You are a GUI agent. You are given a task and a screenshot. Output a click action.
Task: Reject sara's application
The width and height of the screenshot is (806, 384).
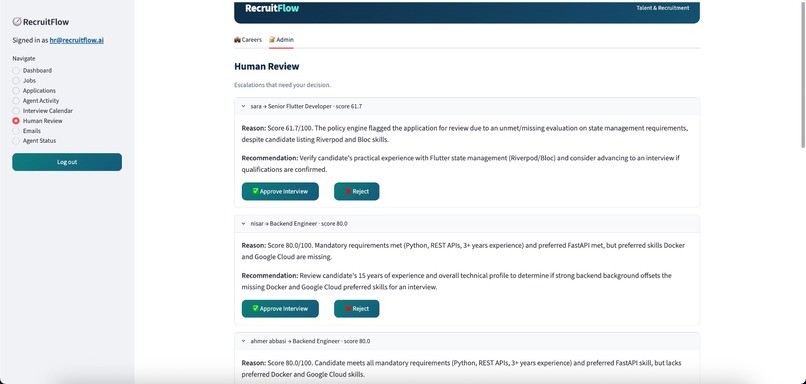point(357,191)
